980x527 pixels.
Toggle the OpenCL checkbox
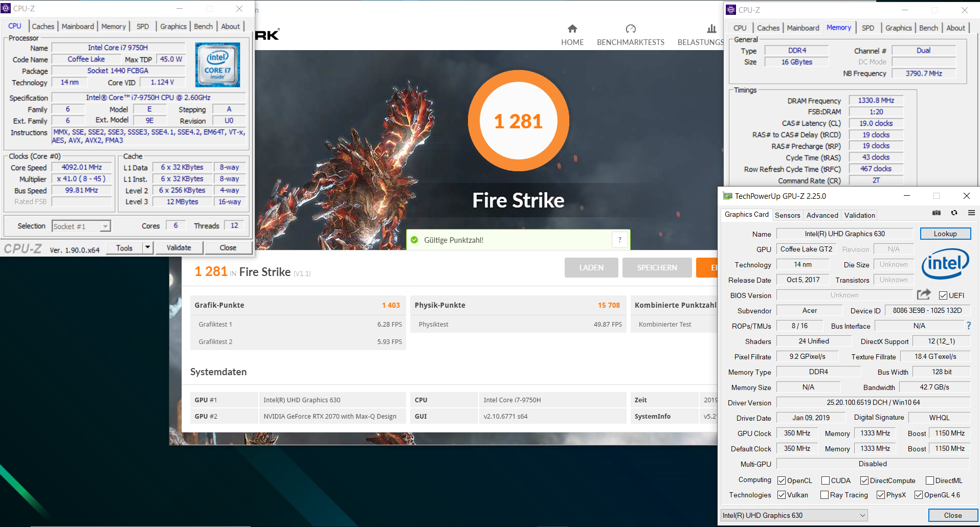click(782, 480)
